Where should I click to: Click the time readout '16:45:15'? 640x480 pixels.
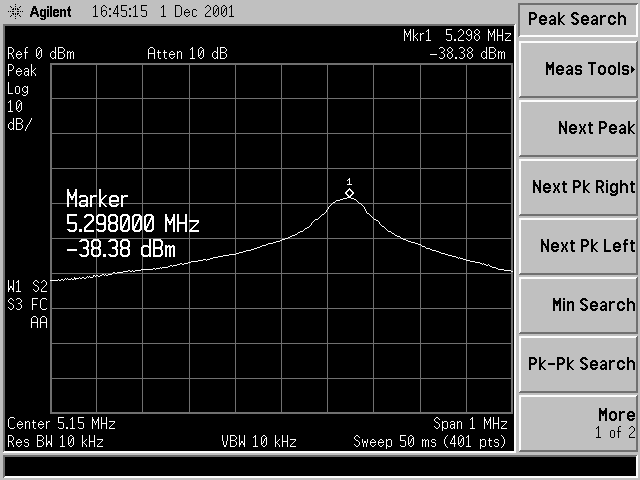[x=119, y=11]
